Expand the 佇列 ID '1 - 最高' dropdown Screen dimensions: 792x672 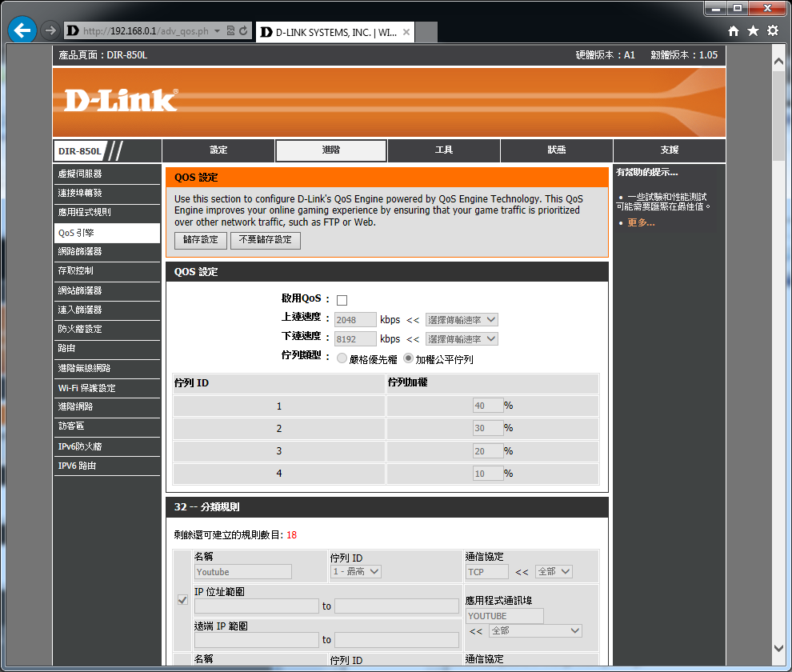click(x=356, y=571)
